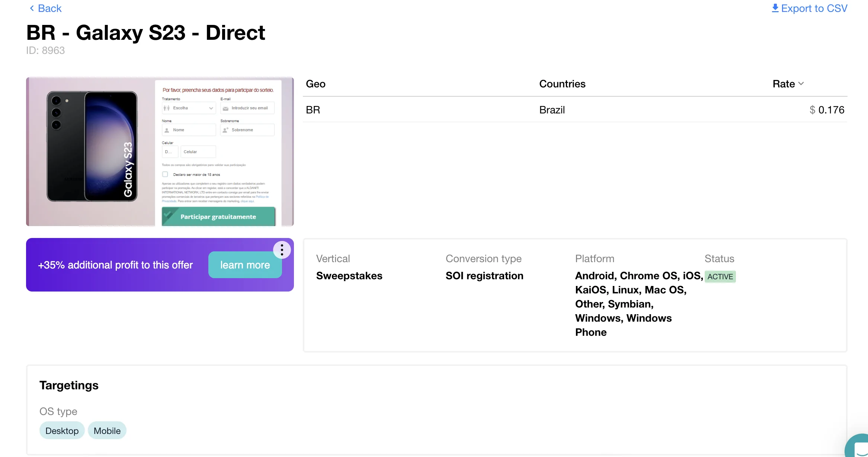Image resolution: width=868 pixels, height=457 pixels.
Task: Click the Back chevron arrow icon
Action: [x=32, y=8]
